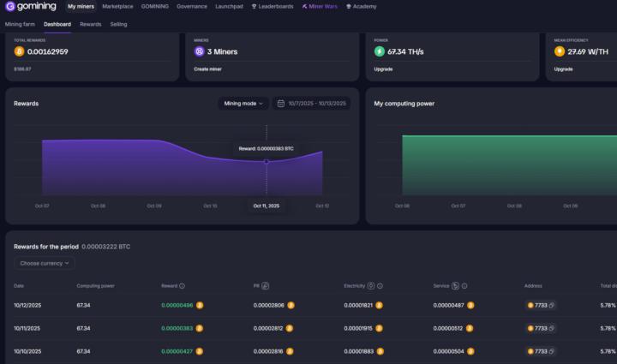Switch to the Rewards tab
The image size is (617, 364).
(91, 24)
